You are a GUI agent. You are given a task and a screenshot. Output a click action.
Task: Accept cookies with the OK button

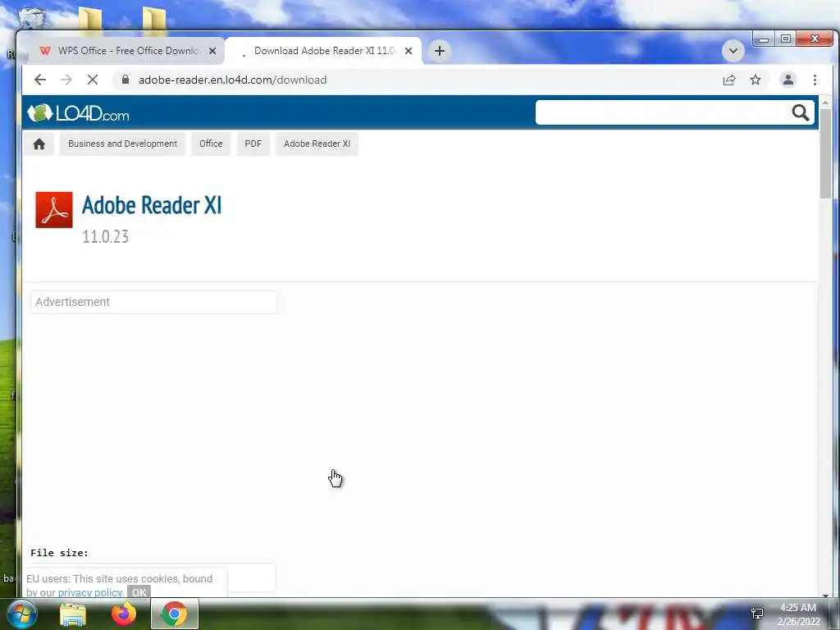tap(139, 592)
